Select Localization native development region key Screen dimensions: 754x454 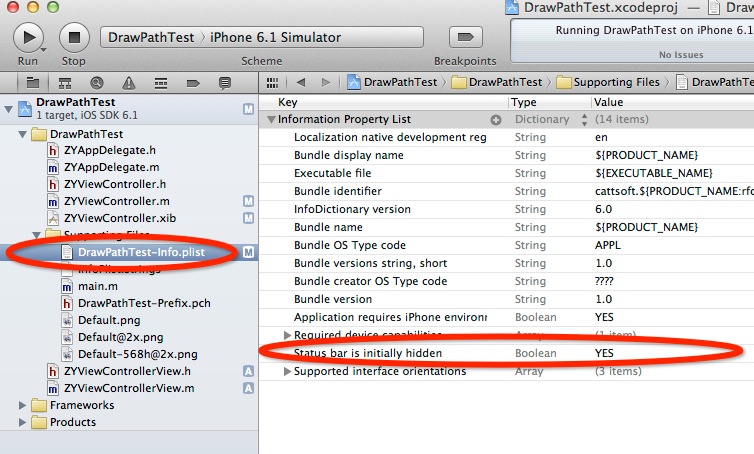[390, 138]
